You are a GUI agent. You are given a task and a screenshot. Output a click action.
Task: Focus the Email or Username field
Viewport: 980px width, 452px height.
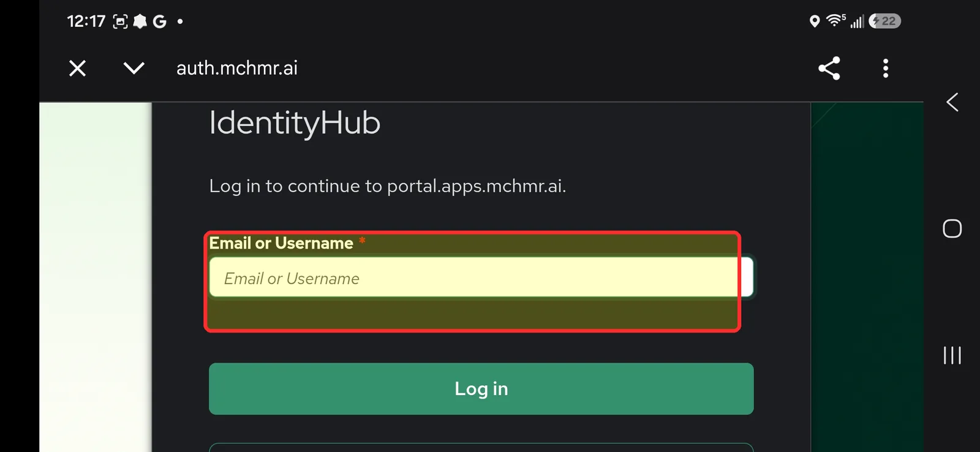click(x=481, y=277)
